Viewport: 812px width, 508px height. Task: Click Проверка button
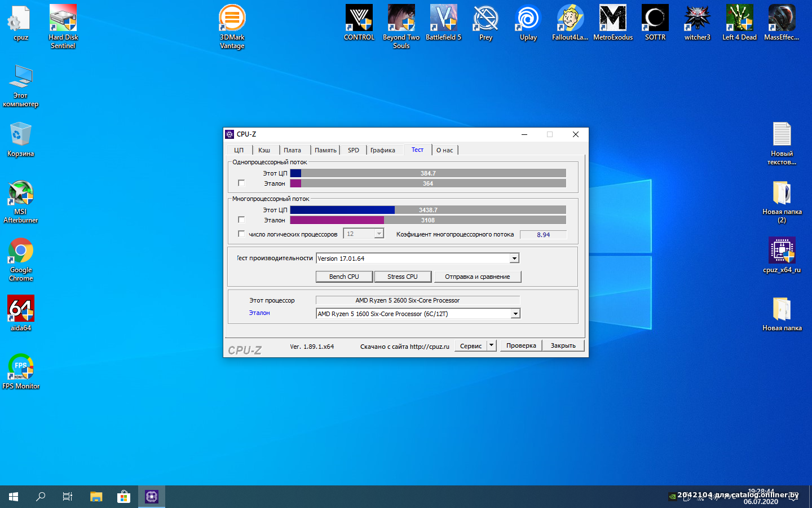(x=521, y=345)
